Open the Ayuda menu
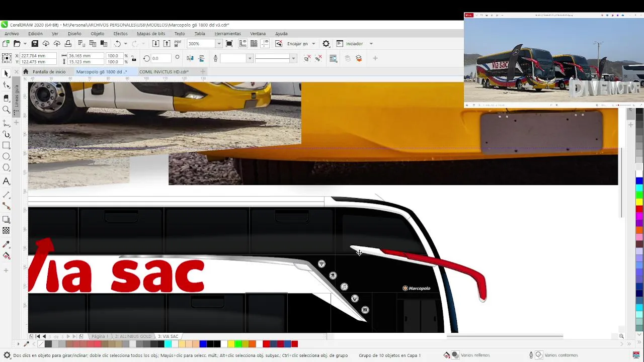Image resolution: width=644 pixels, height=362 pixels. tap(281, 34)
